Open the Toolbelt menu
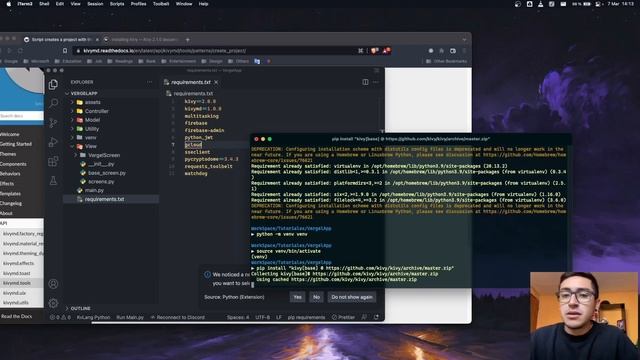640x360 pixels. point(161,4)
